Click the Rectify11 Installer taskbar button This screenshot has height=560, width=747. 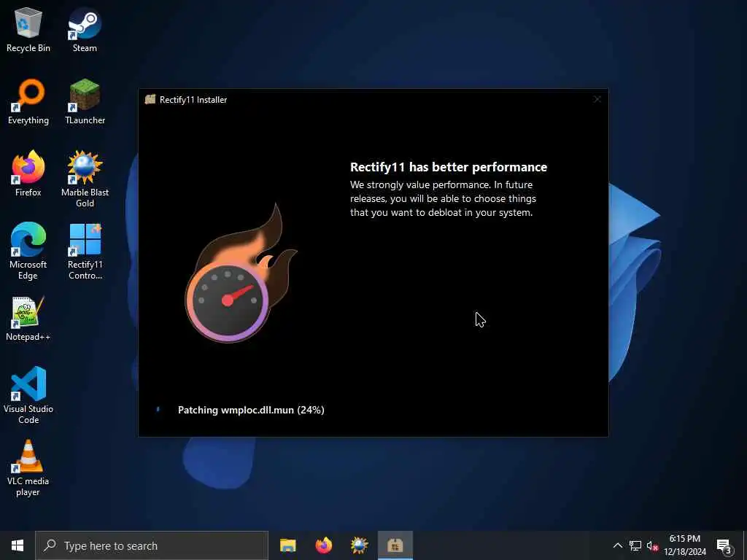pos(395,545)
